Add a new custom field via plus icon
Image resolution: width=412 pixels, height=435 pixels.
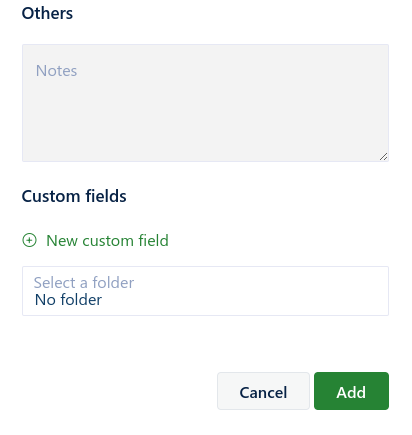click(x=29, y=240)
